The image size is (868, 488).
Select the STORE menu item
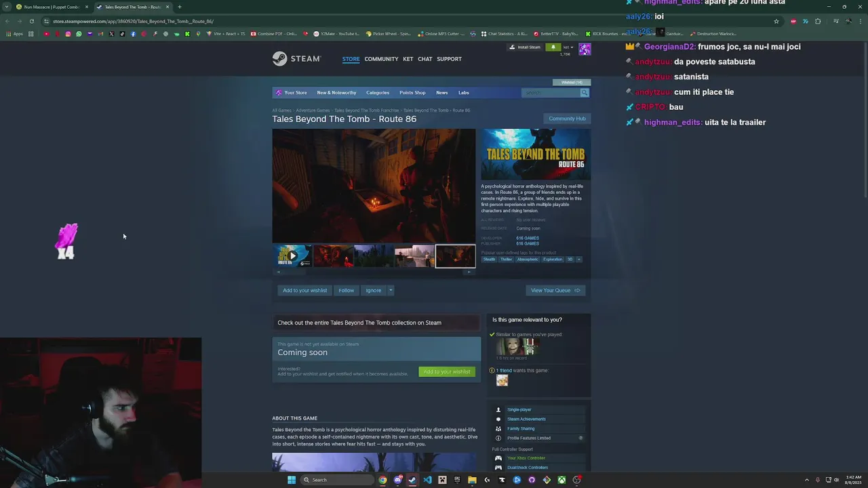pyautogui.click(x=351, y=59)
